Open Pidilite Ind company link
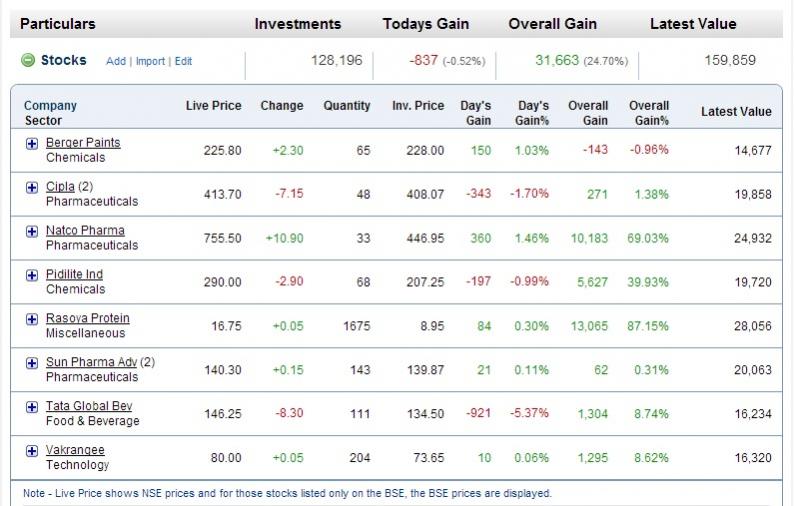Viewport: 795px width, 506px height. click(x=75, y=274)
